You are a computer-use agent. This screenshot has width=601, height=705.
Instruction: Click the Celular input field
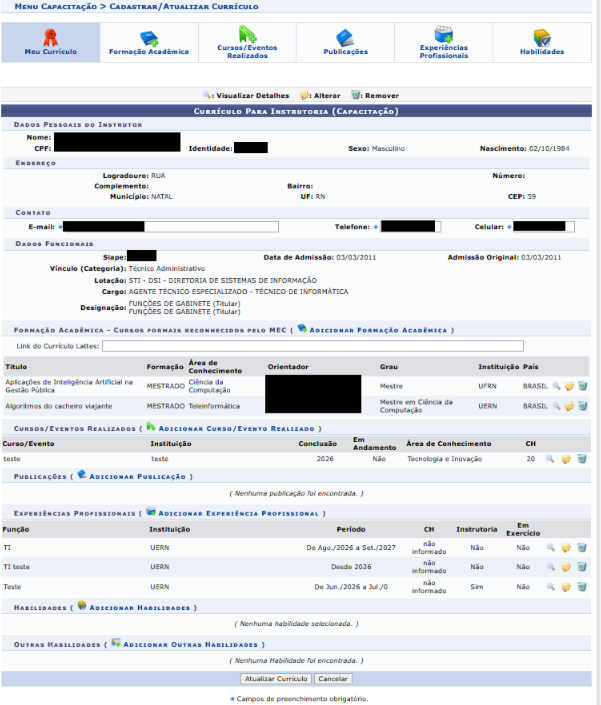pos(544,227)
